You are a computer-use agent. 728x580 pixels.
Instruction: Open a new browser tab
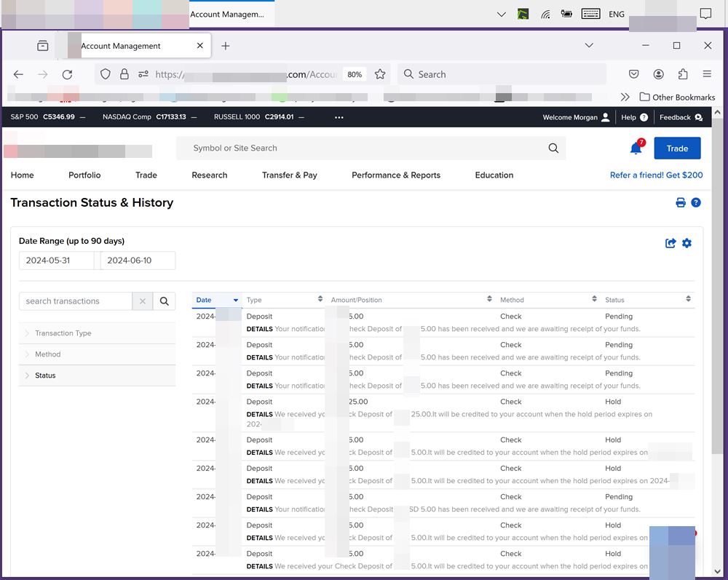click(x=225, y=45)
